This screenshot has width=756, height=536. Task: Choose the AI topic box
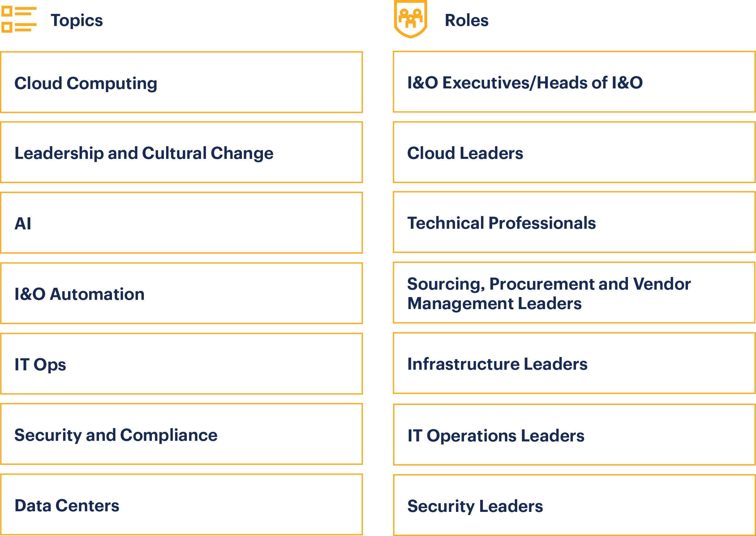[181, 223]
